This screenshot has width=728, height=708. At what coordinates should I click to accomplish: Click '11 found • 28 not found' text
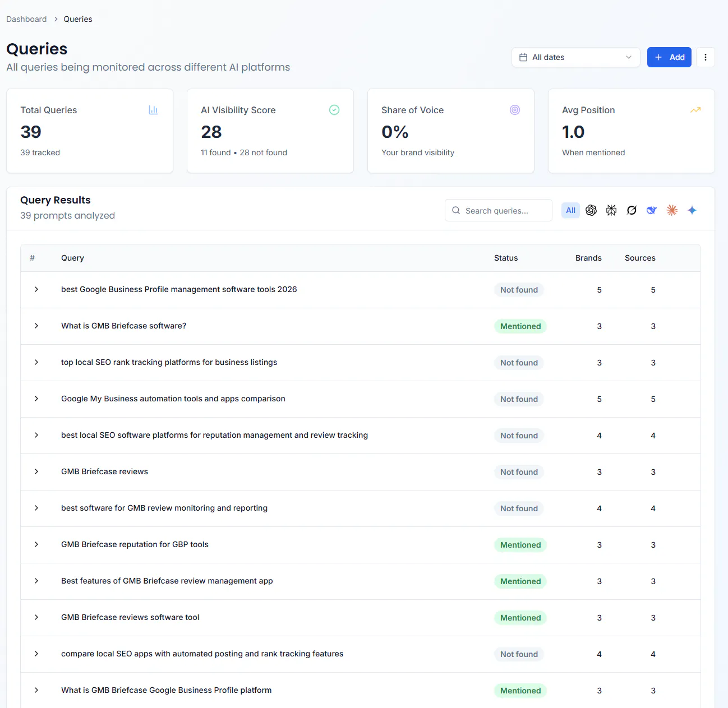point(244,152)
